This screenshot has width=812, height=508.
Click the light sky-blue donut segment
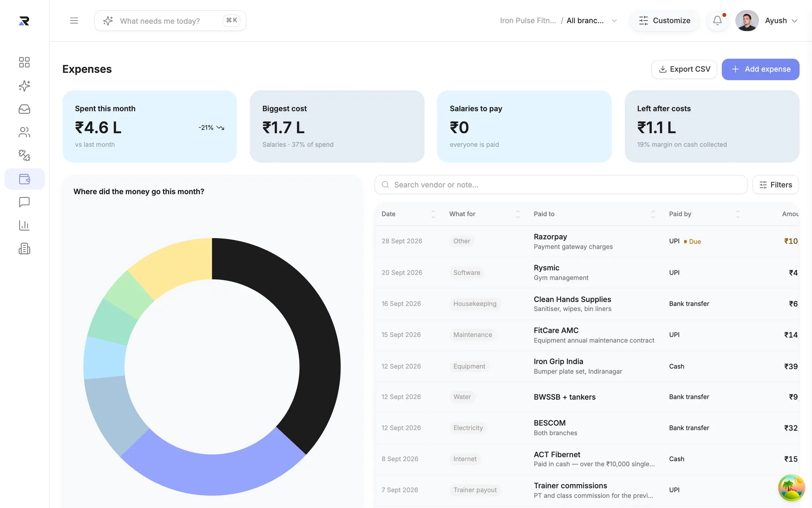[x=105, y=358]
